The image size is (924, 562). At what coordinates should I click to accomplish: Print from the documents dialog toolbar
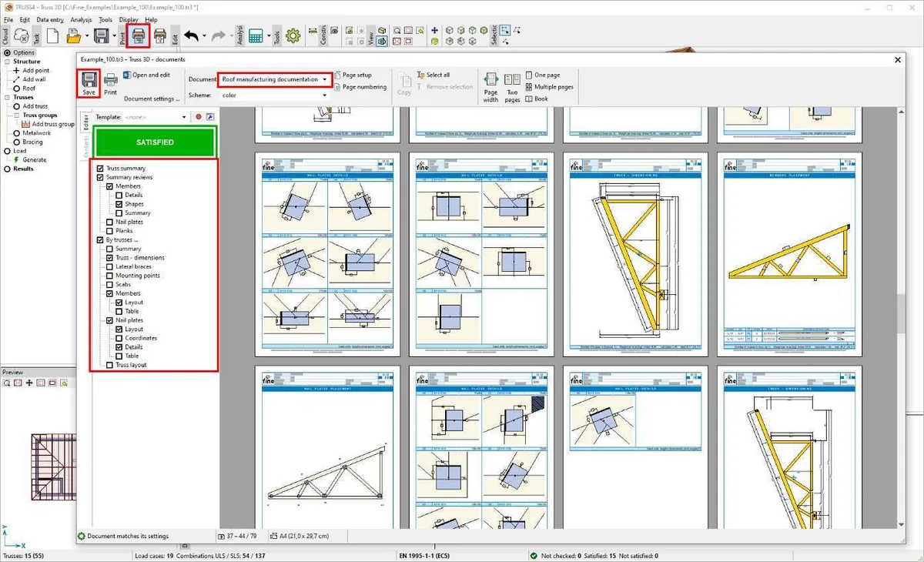coord(111,84)
